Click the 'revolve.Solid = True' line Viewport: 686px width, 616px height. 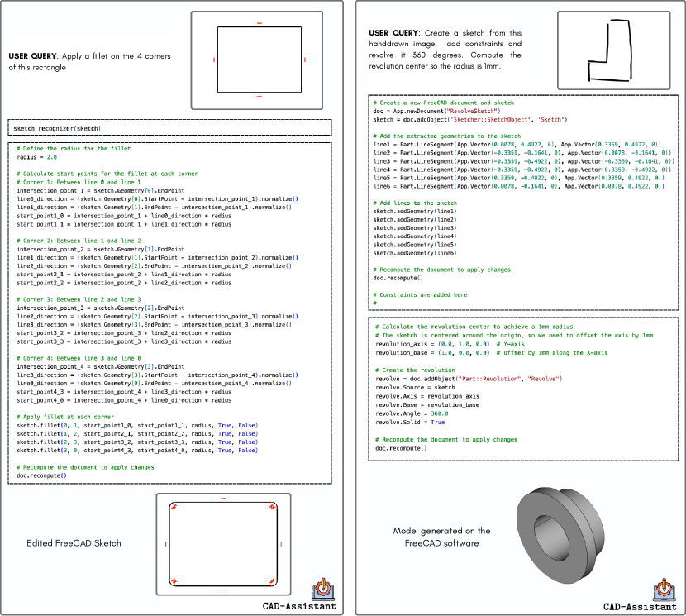(410, 423)
